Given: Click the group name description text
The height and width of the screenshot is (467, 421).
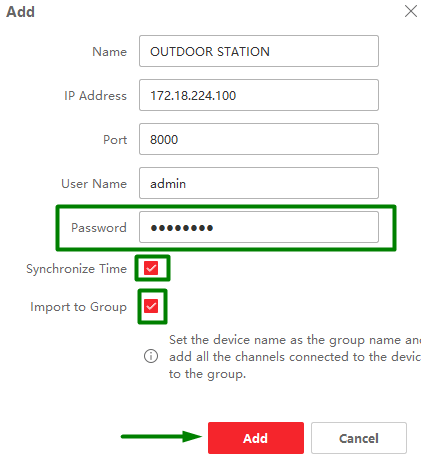Looking at the screenshot, I should pyautogui.click(x=295, y=357).
